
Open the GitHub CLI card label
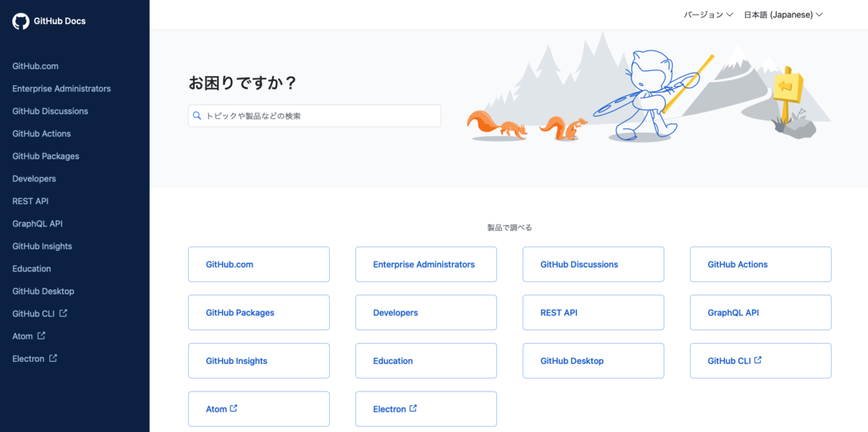[x=729, y=360]
